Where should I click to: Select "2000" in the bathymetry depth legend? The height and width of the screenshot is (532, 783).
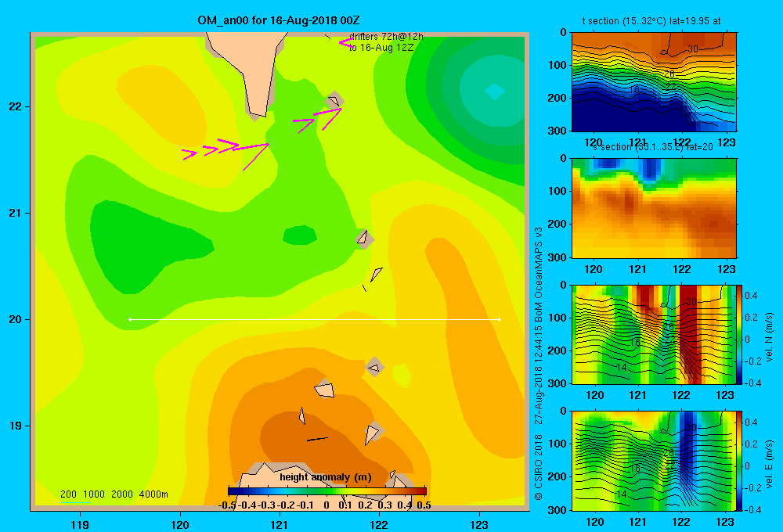click(122, 494)
